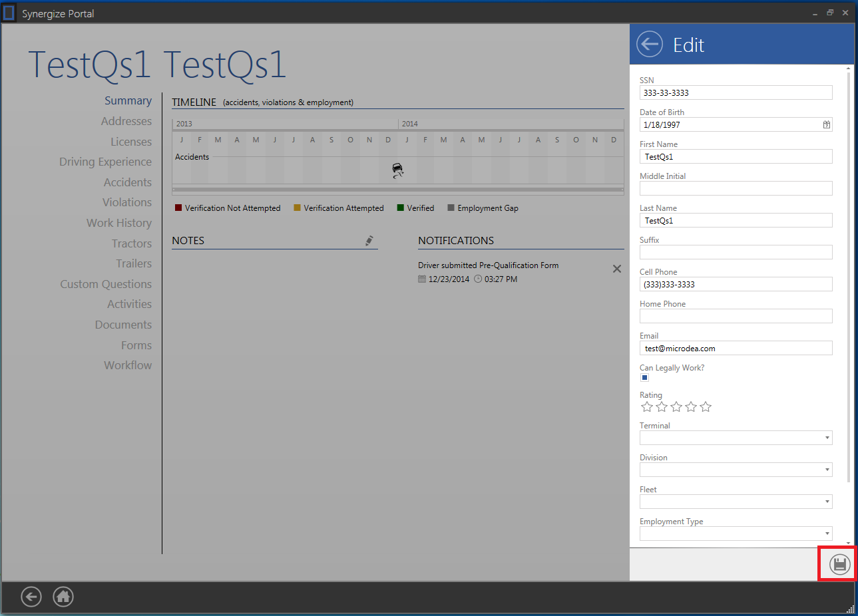Click the First Name field
Viewport: 858px width, 616px height.
[736, 156]
